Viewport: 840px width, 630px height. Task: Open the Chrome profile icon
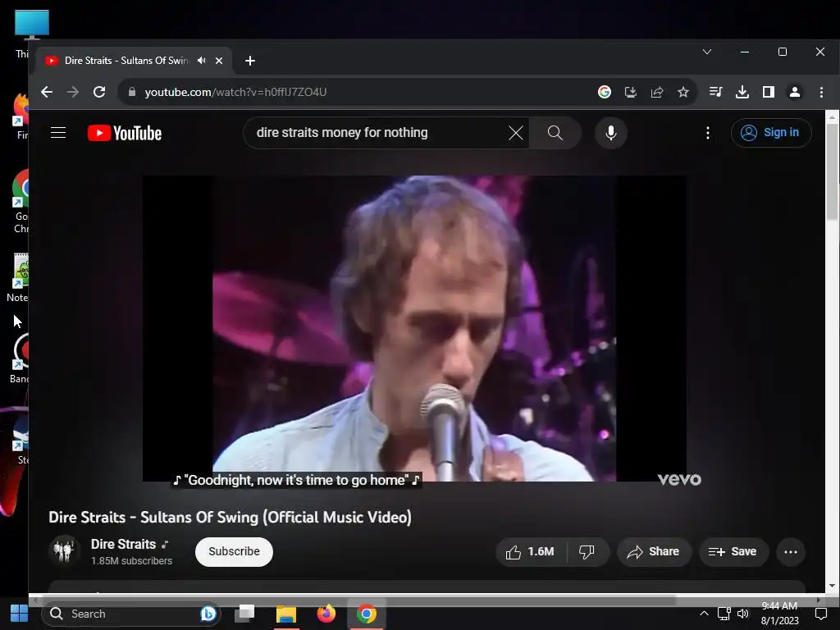coord(794,92)
